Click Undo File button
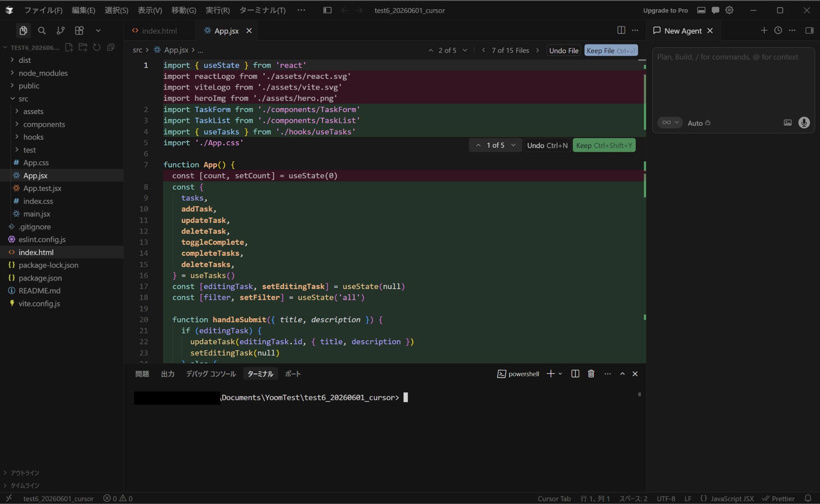 click(x=564, y=50)
